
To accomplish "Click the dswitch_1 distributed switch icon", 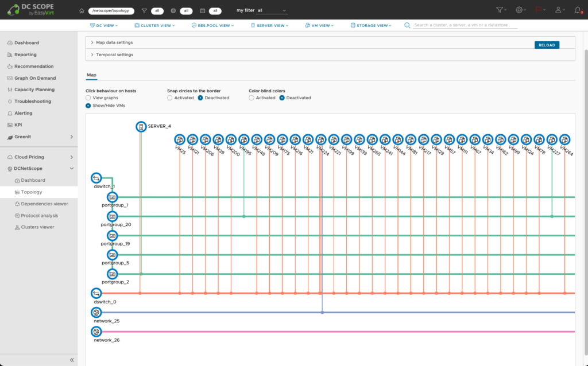I will click(x=96, y=178).
